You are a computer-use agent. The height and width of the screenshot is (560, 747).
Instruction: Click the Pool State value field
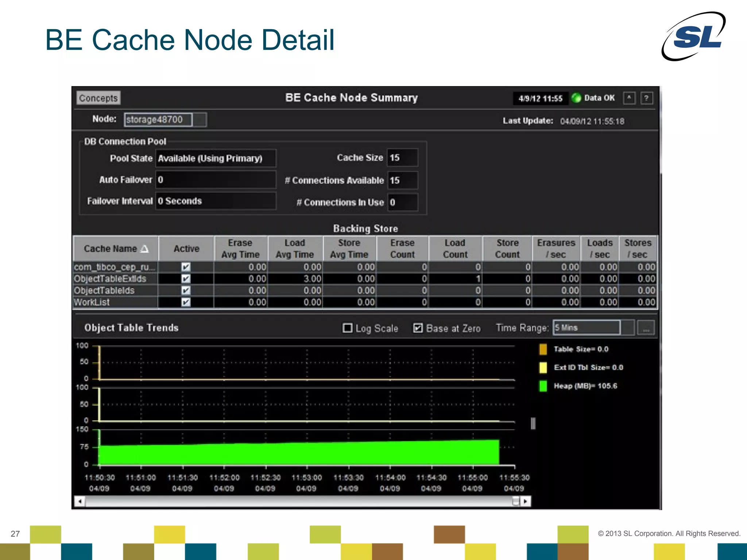point(216,158)
